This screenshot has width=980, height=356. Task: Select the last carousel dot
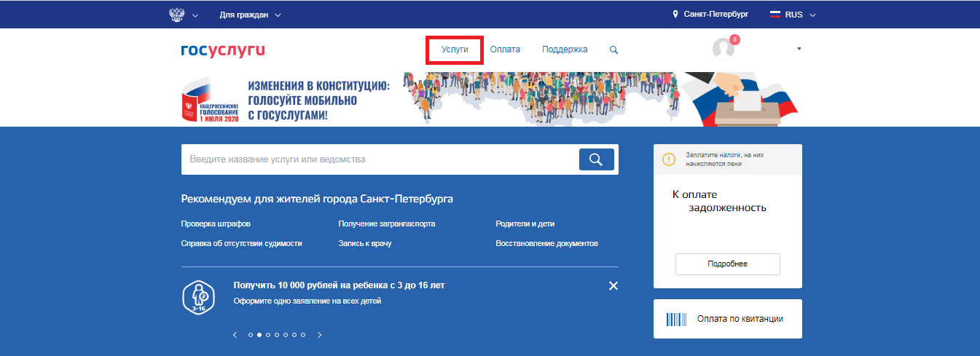click(303, 335)
